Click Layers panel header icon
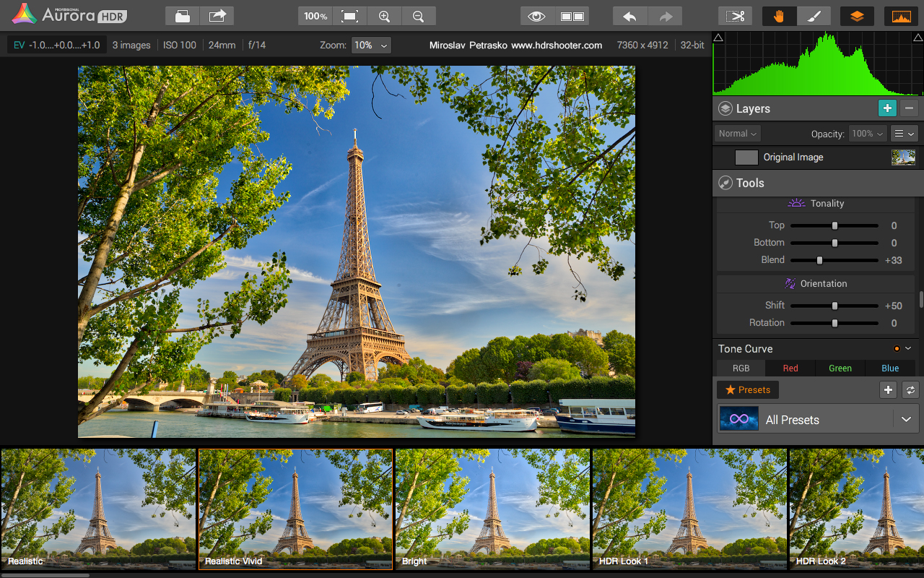924x578 pixels. pos(725,108)
